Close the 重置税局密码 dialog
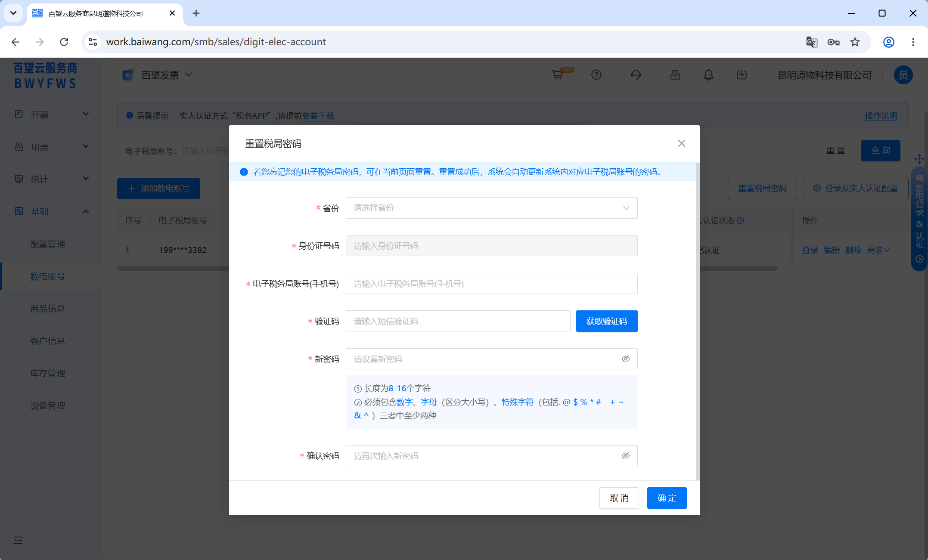 (681, 143)
